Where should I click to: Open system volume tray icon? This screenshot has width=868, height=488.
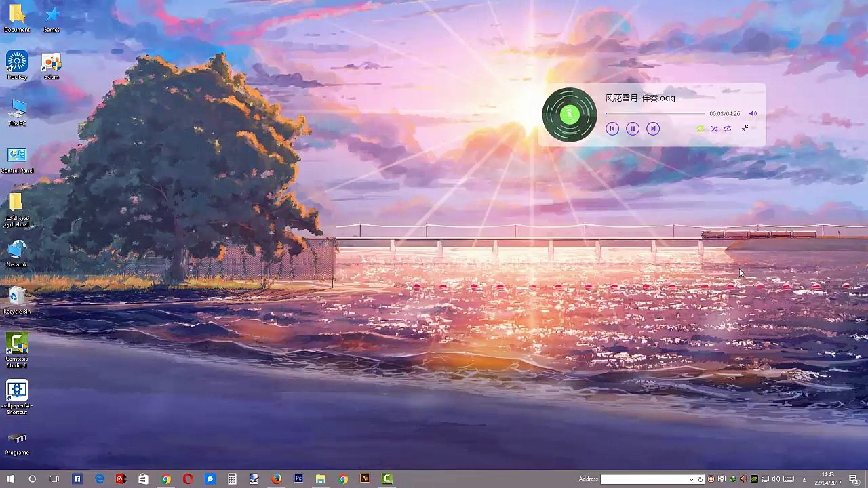pyautogui.click(x=776, y=479)
